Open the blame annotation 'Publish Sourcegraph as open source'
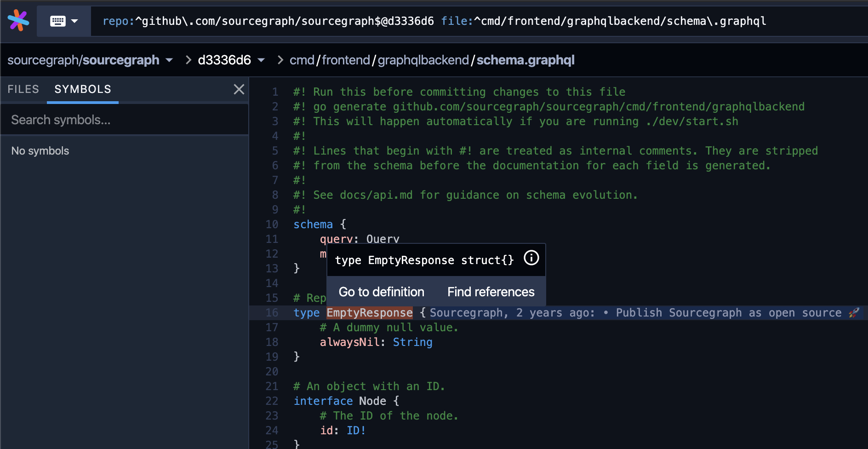The height and width of the screenshot is (449, 868). pos(645,313)
